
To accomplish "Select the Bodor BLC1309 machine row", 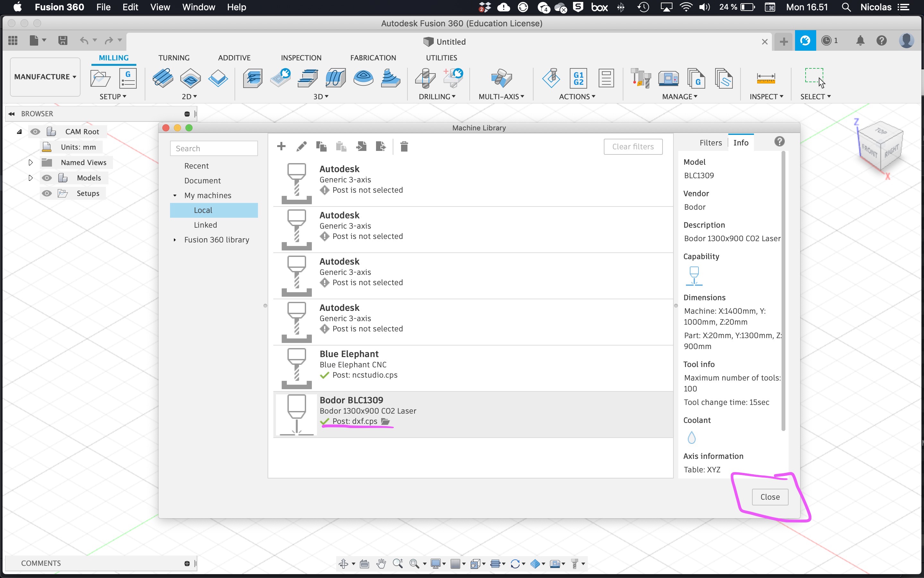I will (x=473, y=414).
